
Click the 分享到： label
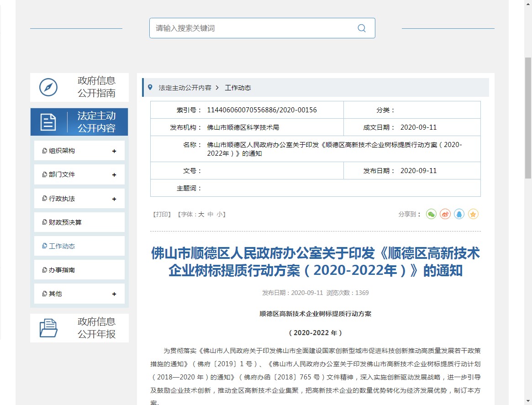click(410, 215)
